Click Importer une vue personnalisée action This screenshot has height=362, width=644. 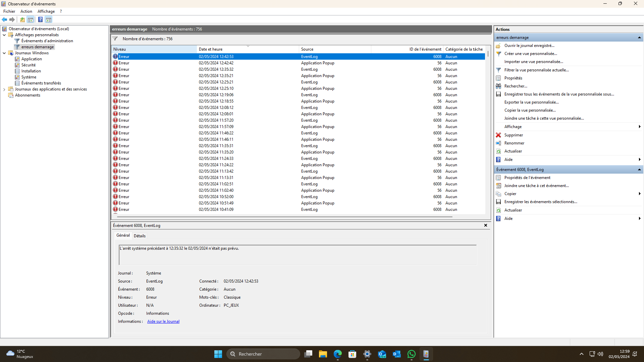(534, 62)
